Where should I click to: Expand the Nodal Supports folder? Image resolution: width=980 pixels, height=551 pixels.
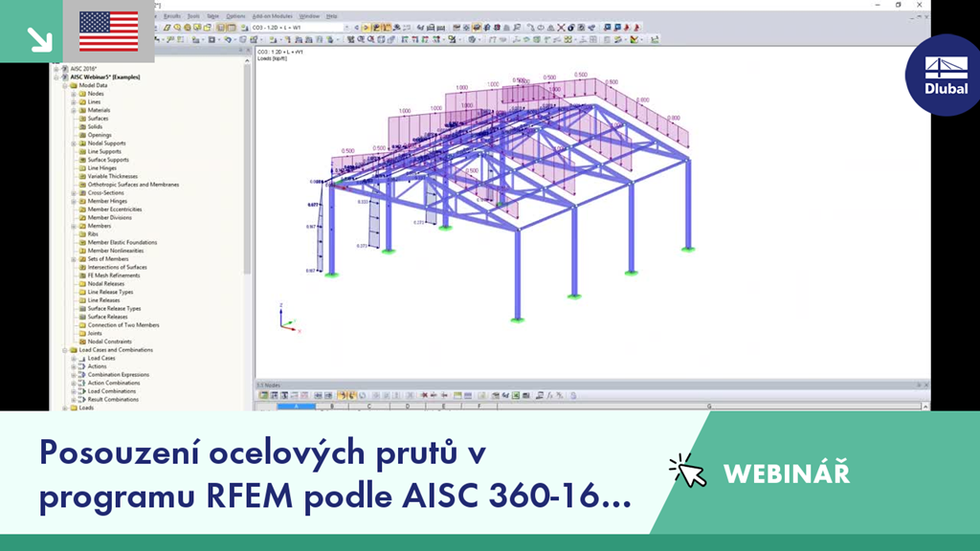pyautogui.click(x=74, y=143)
